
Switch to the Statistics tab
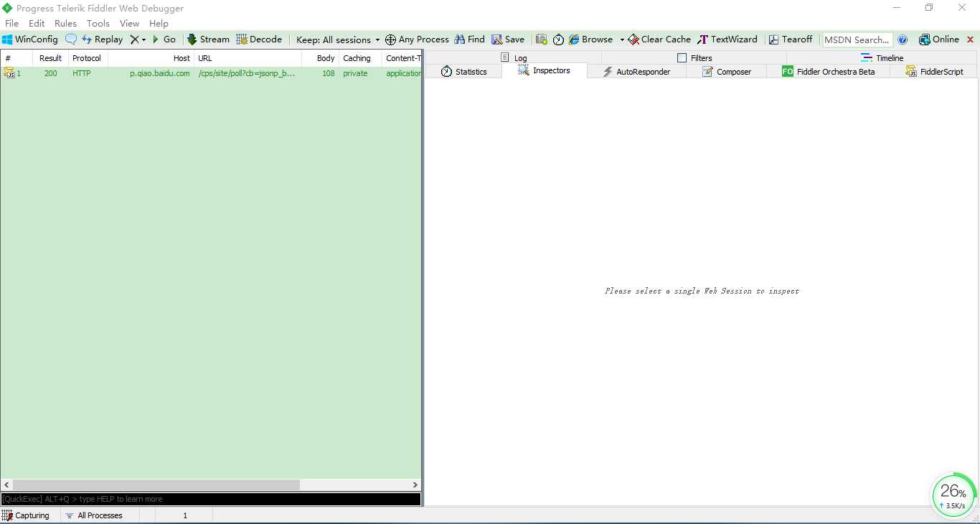click(x=463, y=72)
